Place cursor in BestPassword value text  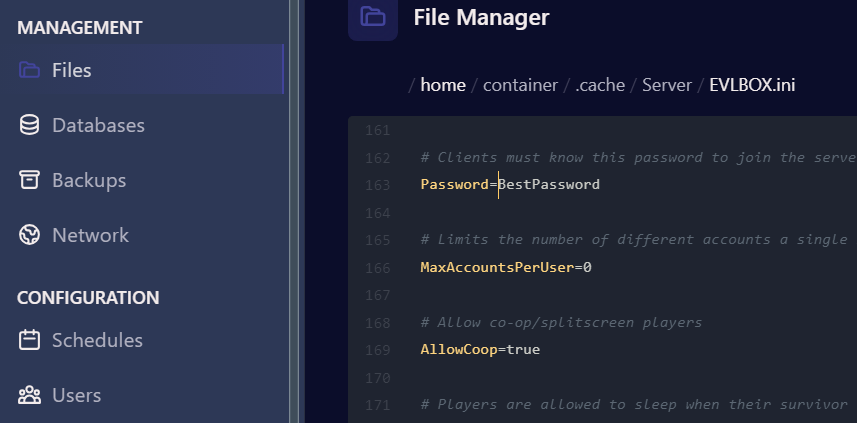pos(550,185)
